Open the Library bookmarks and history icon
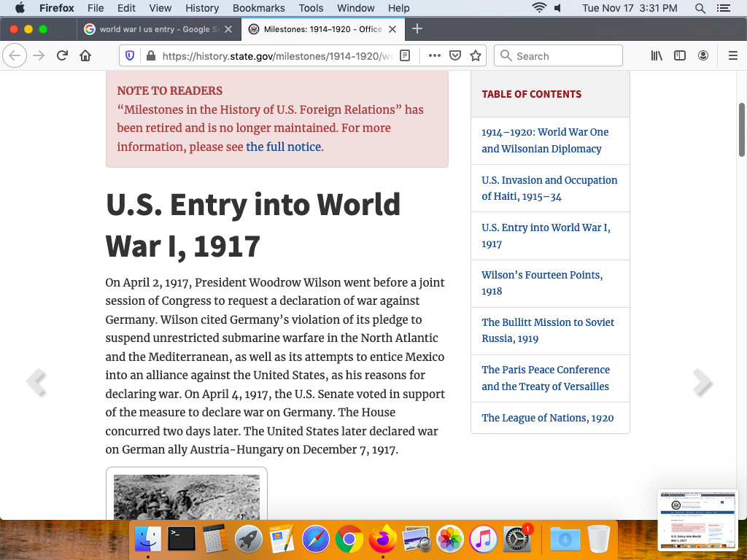Screen dimensions: 747x560 [657, 56]
